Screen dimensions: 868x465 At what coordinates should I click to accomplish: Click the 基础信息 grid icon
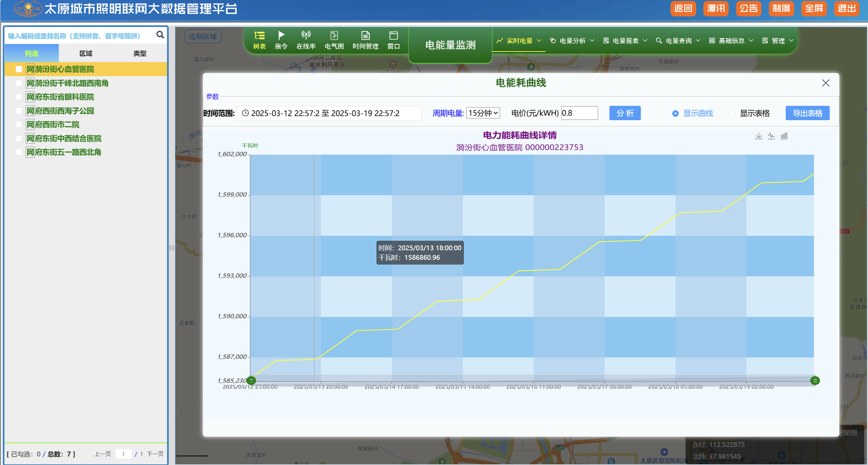click(x=712, y=41)
